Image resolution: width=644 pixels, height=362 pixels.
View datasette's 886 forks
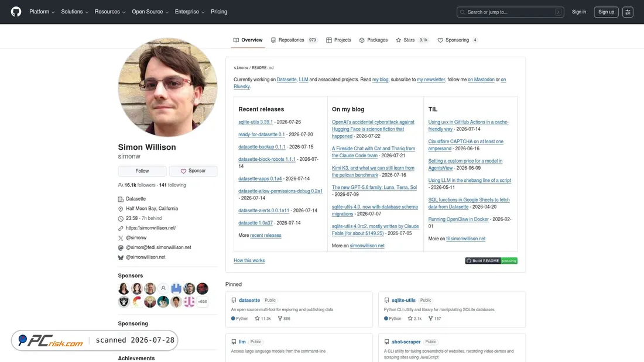click(x=284, y=319)
